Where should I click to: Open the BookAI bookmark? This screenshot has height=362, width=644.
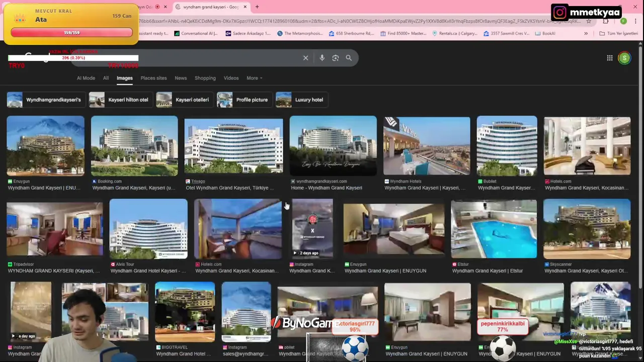545,33
